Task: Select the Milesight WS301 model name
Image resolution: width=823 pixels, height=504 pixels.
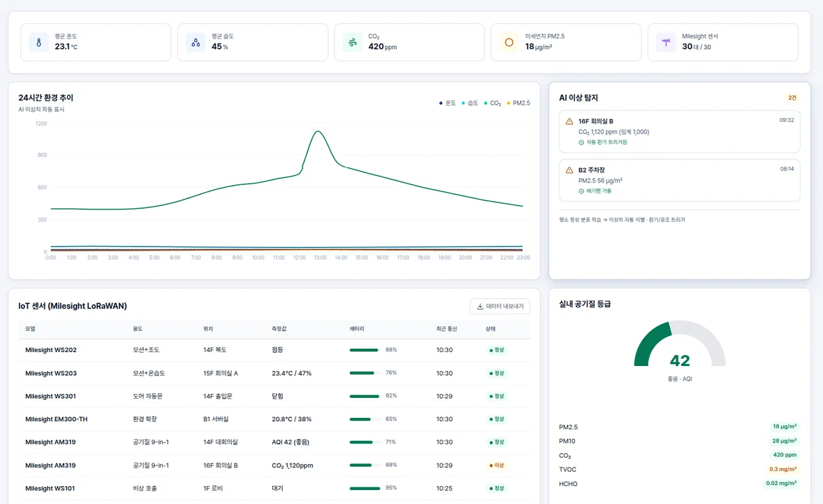Action: (50, 397)
